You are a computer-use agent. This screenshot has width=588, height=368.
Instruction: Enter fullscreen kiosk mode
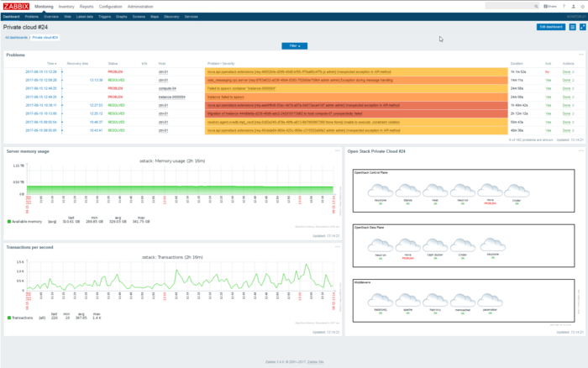[582, 27]
